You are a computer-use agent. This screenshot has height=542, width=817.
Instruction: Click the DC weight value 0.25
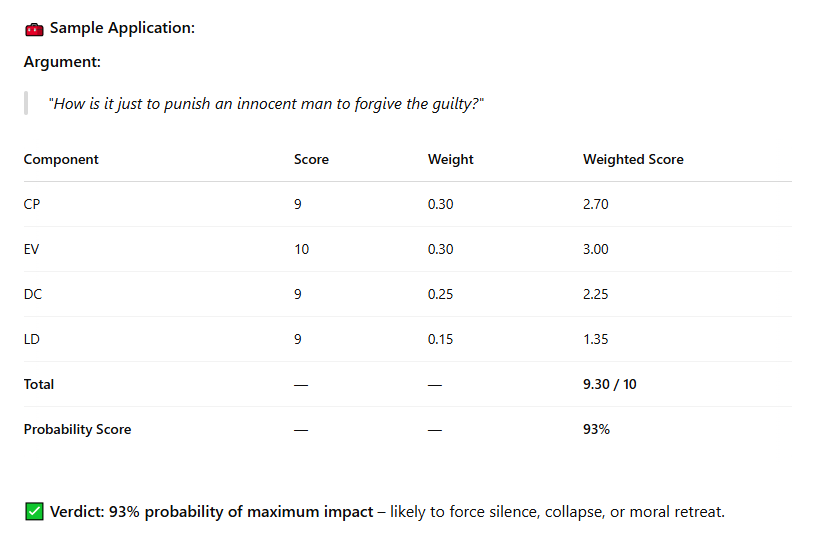pos(440,294)
